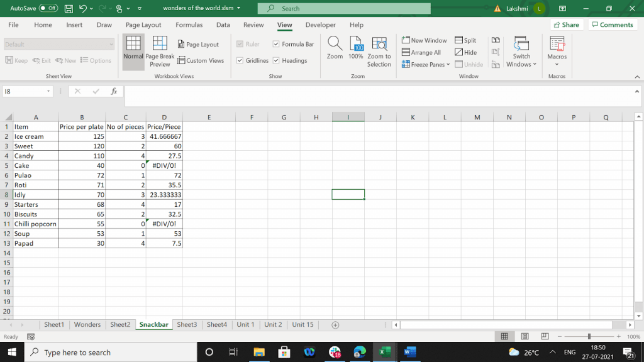
Task: Uncheck the Gridlines checkbox
Action: [240, 61]
